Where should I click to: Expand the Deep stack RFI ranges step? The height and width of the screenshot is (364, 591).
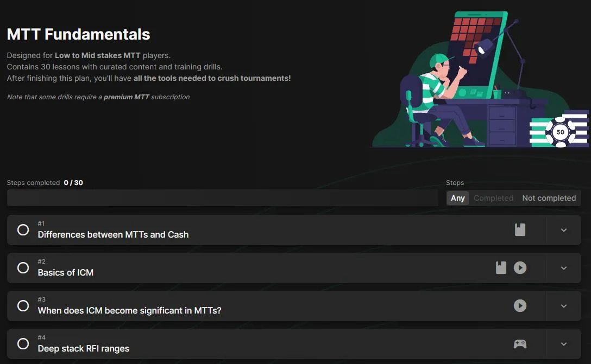click(563, 344)
